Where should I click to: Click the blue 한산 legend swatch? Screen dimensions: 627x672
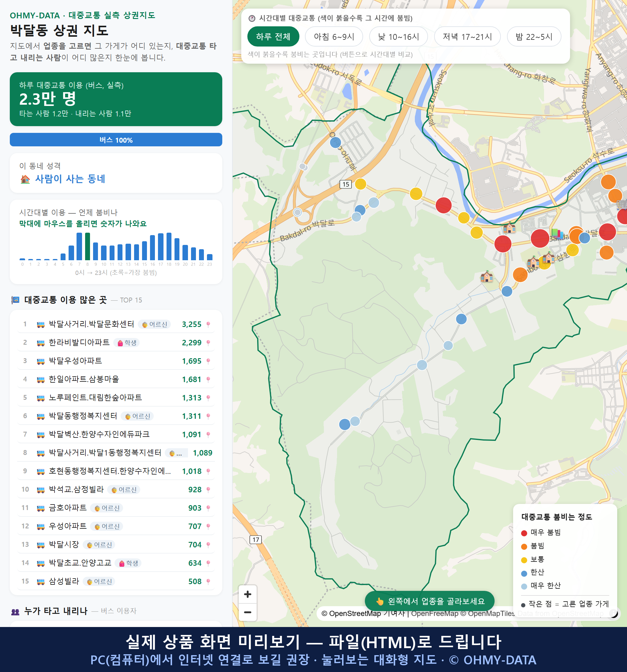[x=524, y=573]
